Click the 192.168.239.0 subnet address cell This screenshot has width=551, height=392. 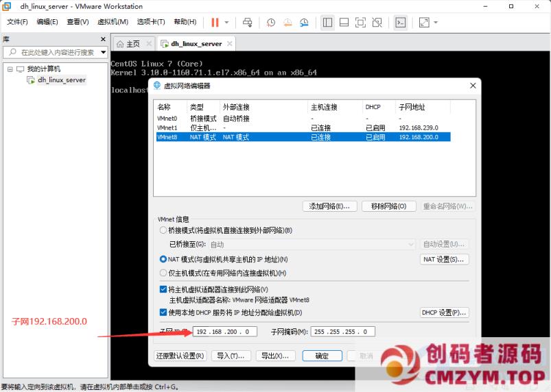tap(419, 127)
